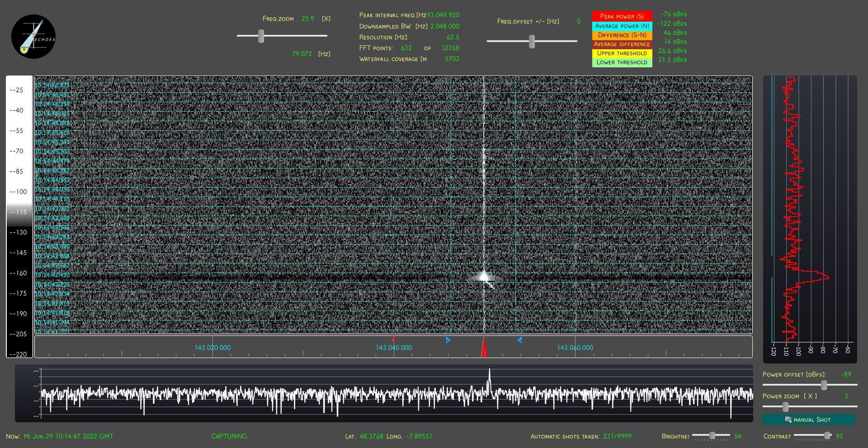The image size is (868, 448).
Task: Click the Power offset value -89
Action: click(846, 374)
